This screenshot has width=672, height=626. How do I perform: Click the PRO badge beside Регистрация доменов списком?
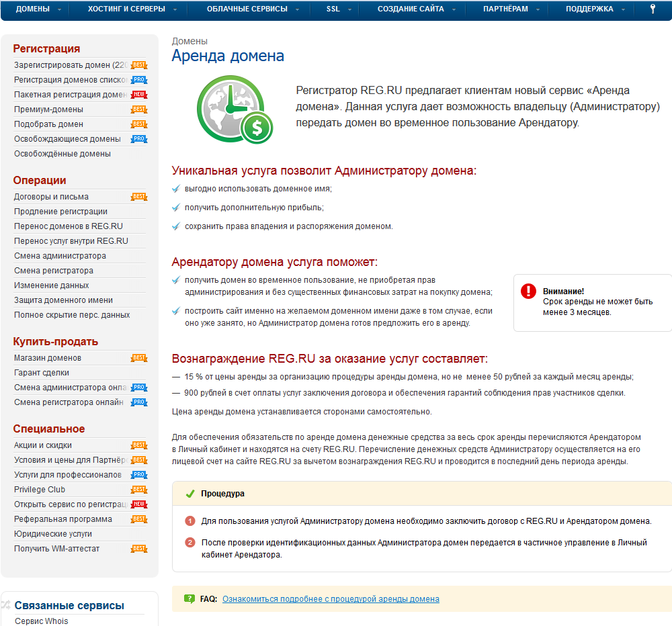pos(139,80)
